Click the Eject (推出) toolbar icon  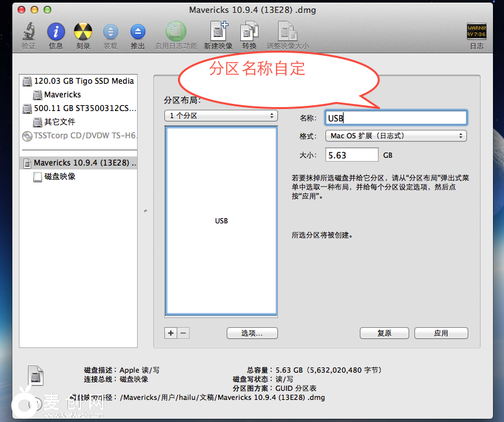[x=138, y=32]
